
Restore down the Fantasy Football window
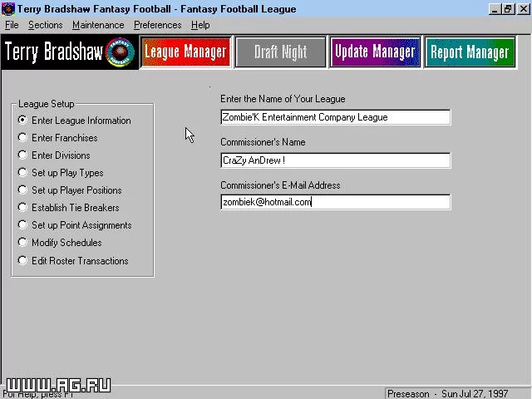pos(508,9)
